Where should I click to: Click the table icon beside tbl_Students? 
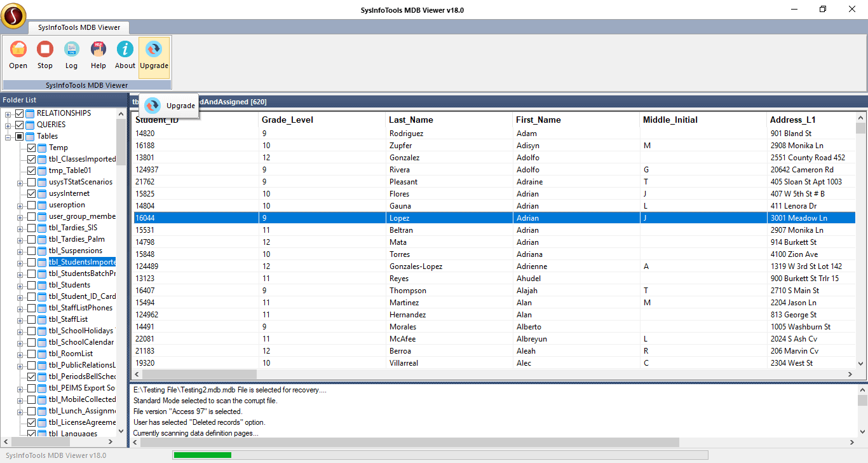click(x=43, y=285)
